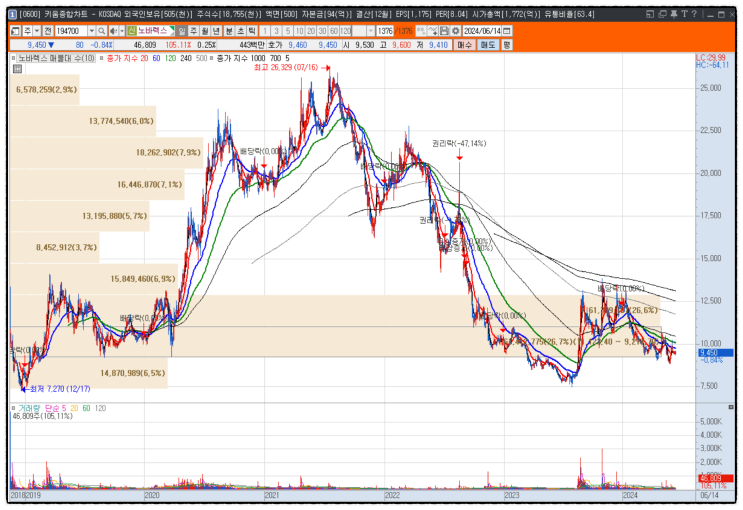Click the chart layout icon at toolbar start
This screenshot has width=743, height=510.
(x=15, y=31)
